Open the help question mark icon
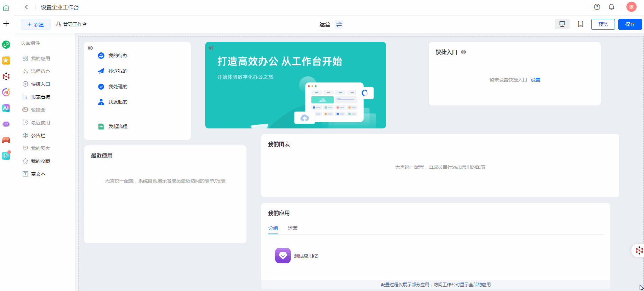Image resolution: width=644 pixels, height=291 pixels. (597, 7)
